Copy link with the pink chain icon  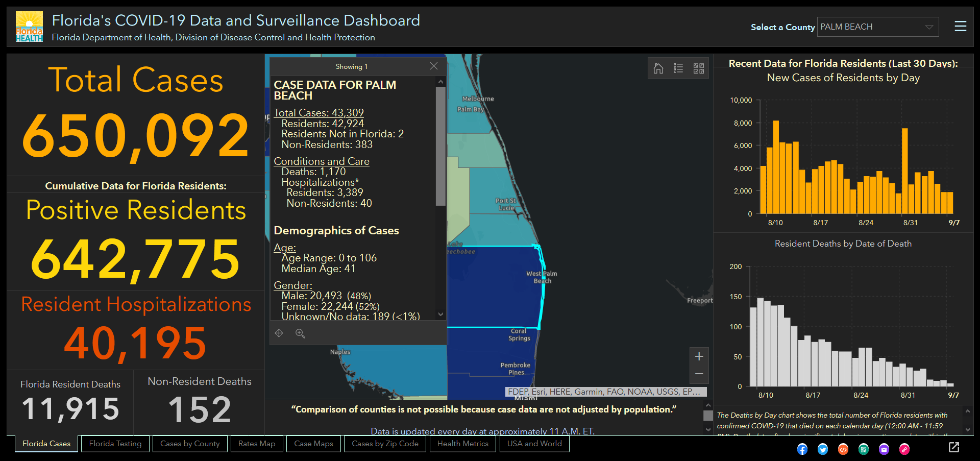click(904, 449)
